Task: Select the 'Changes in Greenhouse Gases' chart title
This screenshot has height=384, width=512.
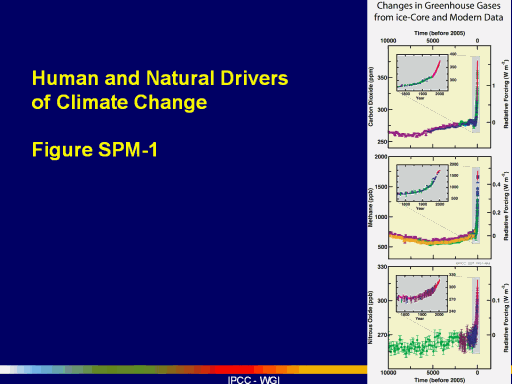Action: [438, 6]
